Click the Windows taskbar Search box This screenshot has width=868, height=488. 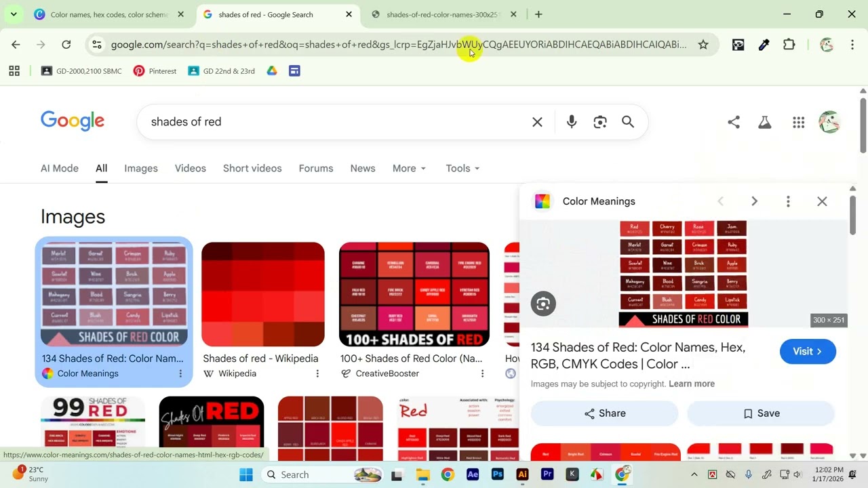pos(321,474)
